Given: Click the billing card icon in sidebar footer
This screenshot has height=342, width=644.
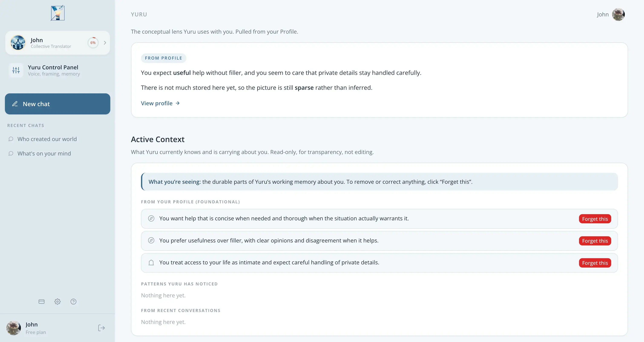Looking at the screenshot, I should point(42,302).
